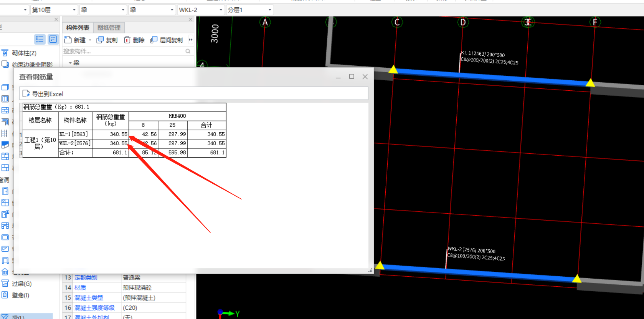Minimize the 查看钢筋量 dialog

click(x=338, y=77)
